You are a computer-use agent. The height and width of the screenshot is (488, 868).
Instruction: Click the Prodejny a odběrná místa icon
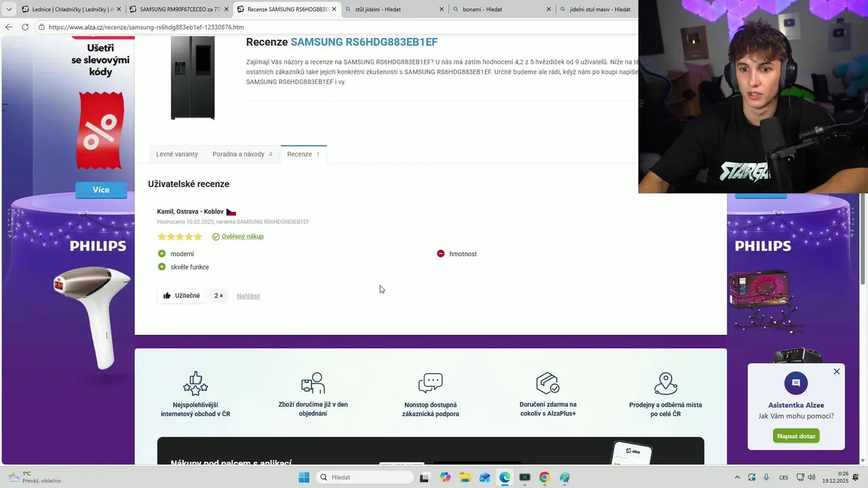point(665,383)
